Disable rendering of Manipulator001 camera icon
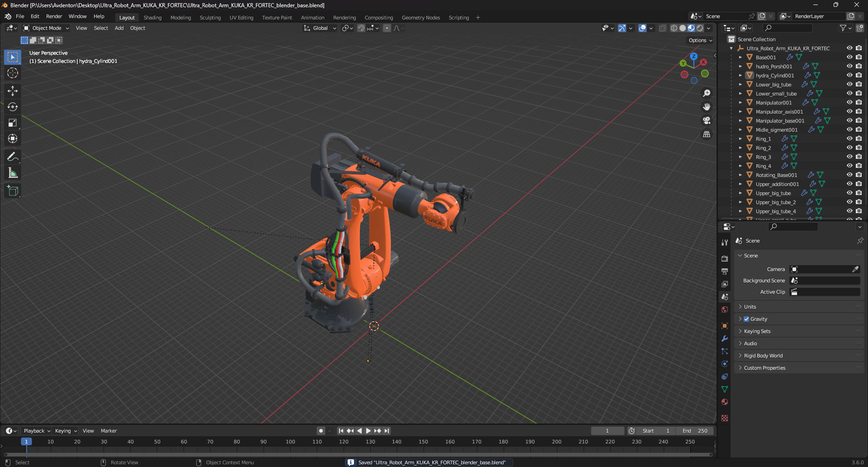Viewport: 868px width, 467px height. (x=859, y=102)
